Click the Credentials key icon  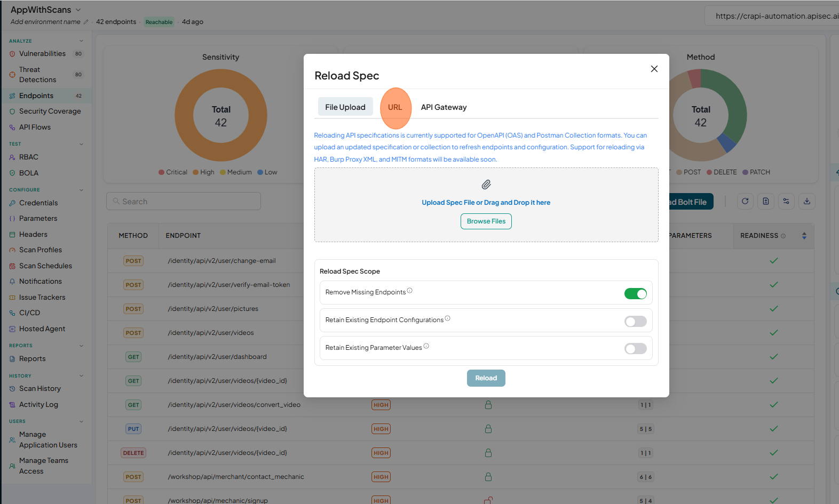(x=12, y=203)
